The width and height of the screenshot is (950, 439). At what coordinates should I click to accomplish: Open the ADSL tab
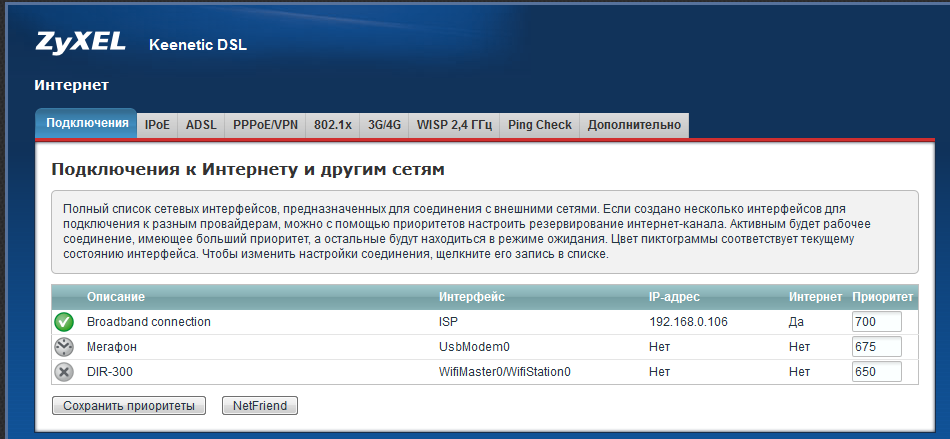coord(201,125)
